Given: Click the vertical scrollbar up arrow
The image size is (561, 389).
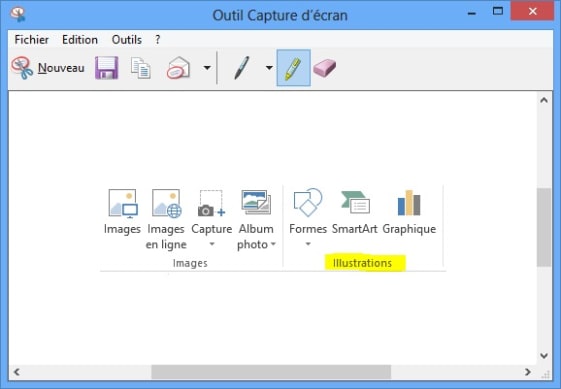Looking at the screenshot, I should pyautogui.click(x=544, y=100).
